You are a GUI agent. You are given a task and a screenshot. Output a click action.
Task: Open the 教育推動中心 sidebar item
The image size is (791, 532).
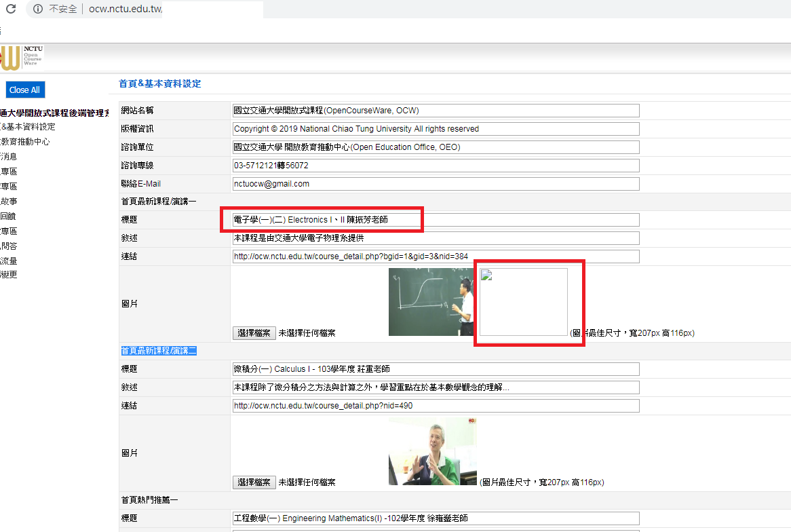click(25, 142)
